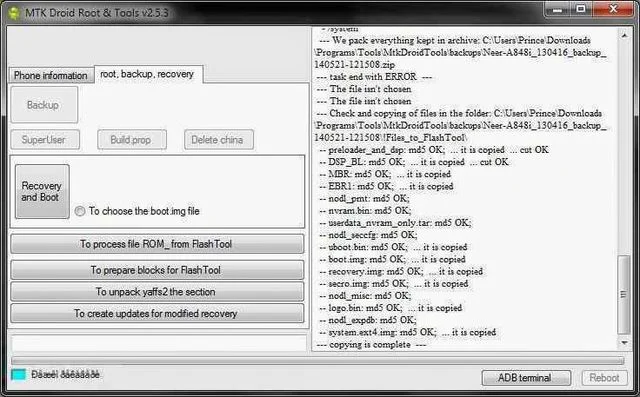Switch to the Phone information tab
640x397 pixels.
[51, 75]
